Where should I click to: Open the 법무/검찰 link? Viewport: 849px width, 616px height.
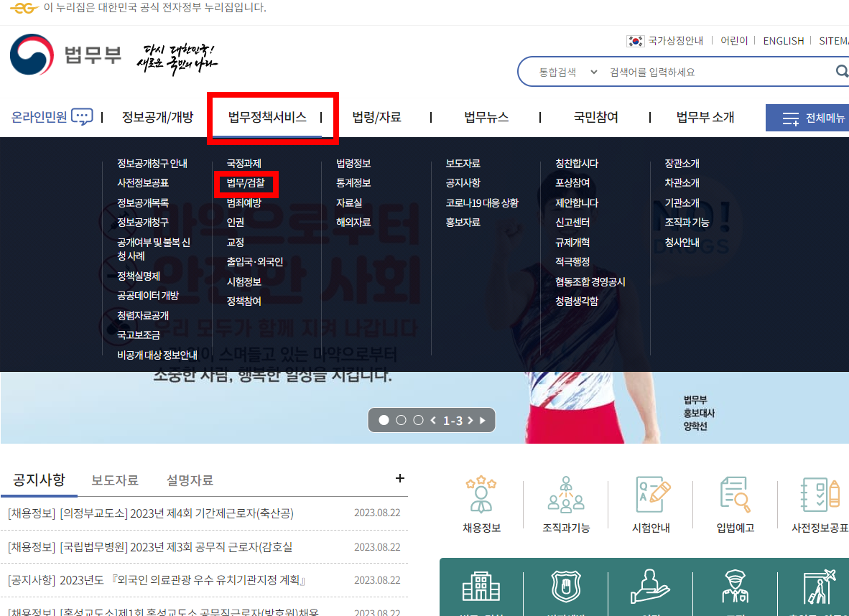coord(247,183)
